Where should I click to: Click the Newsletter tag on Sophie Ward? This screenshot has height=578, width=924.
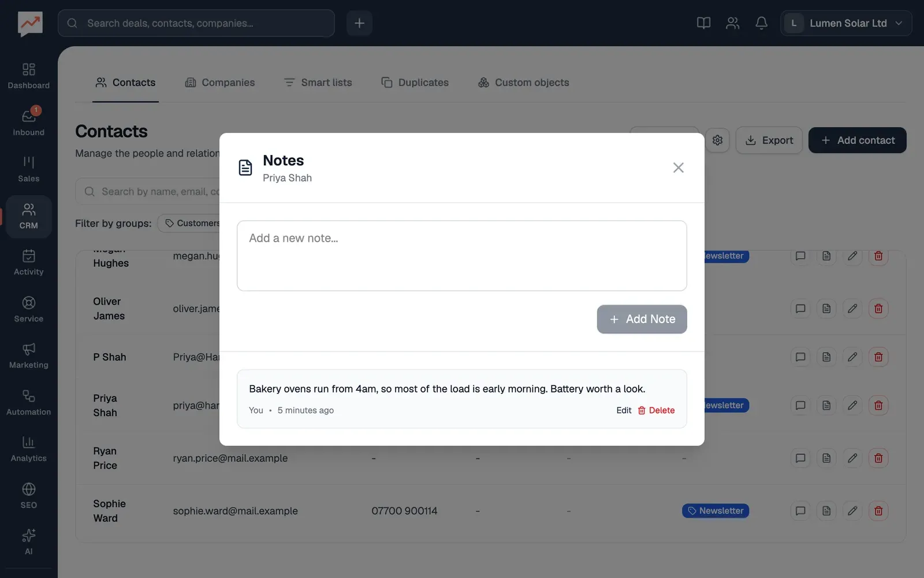(x=716, y=511)
